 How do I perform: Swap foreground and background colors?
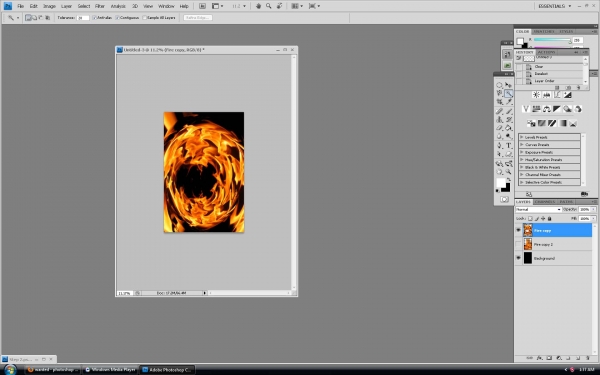point(509,179)
